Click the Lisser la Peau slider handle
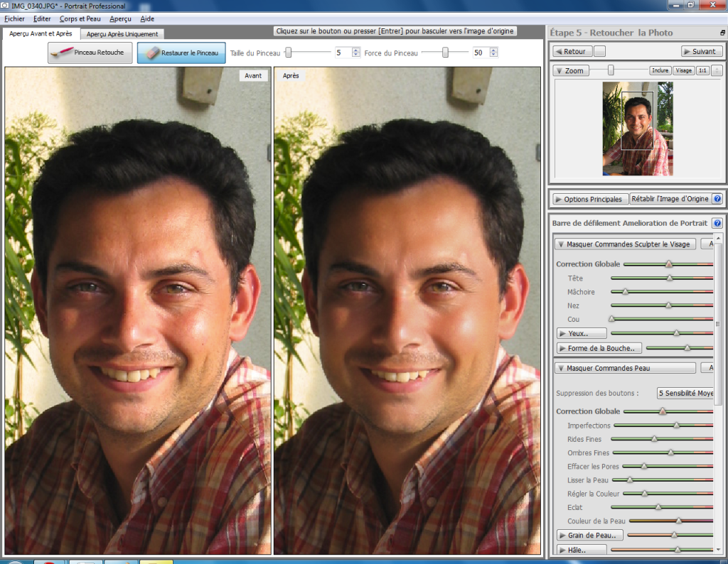This screenshot has height=564, width=728. 630,480
